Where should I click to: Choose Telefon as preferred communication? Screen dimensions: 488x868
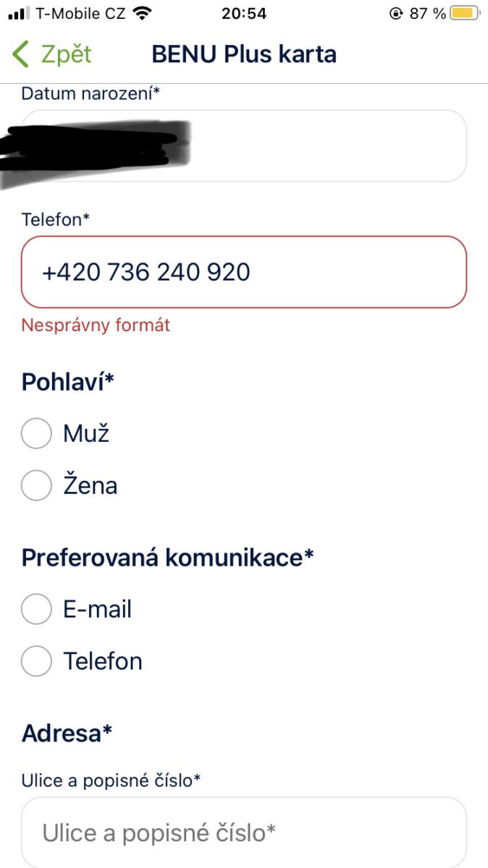coord(36,661)
